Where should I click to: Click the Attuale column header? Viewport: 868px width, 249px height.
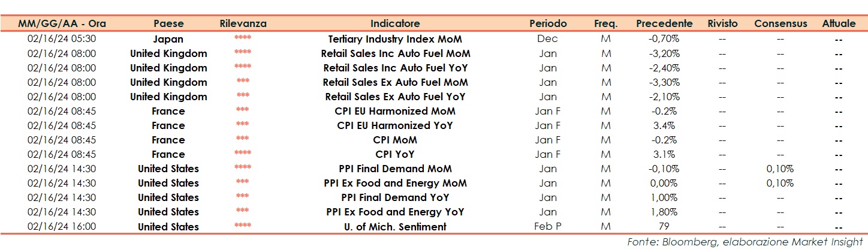pyautogui.click(x=839, y=24)
